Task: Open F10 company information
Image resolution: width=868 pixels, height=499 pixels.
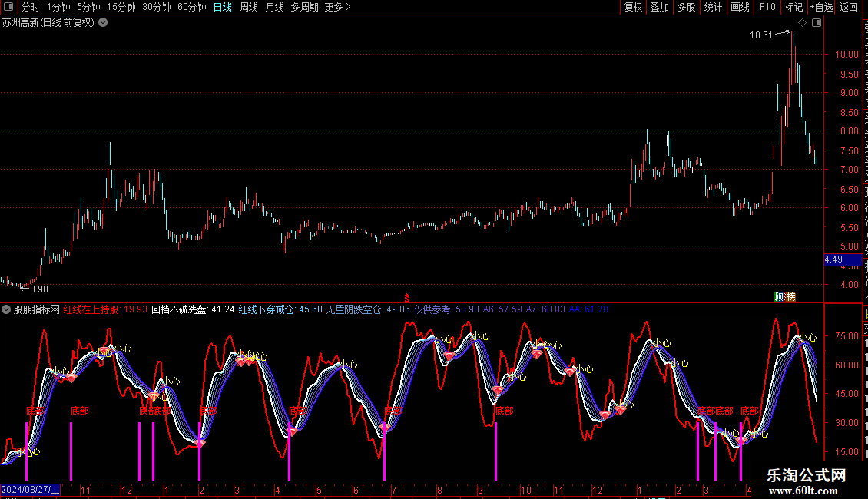Action: 767,7
